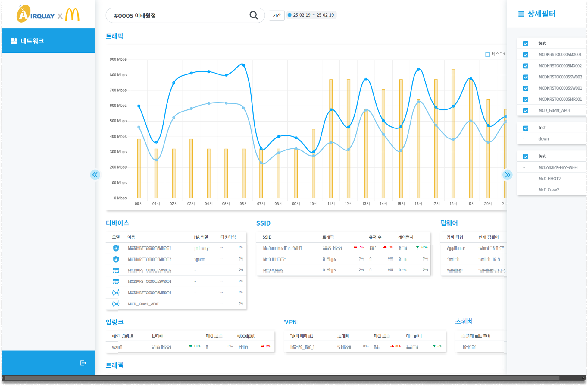Screen dimensions: 588x386
Task: Expand panel using right double chevron
Action: [507, 175]
